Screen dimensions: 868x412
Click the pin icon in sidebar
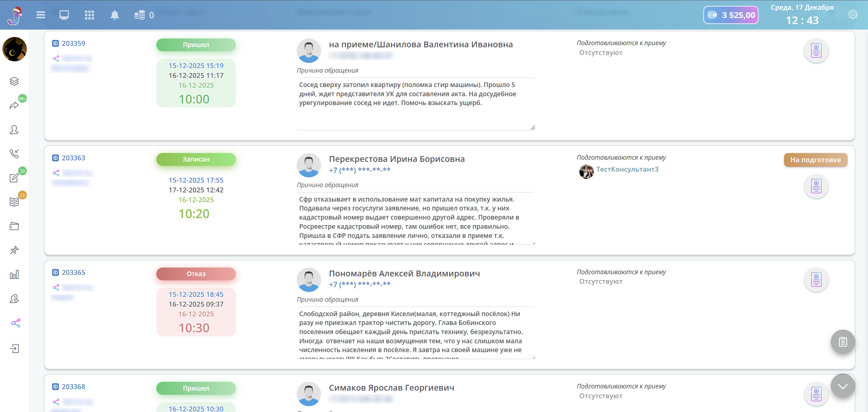click(x=14, y=250)
